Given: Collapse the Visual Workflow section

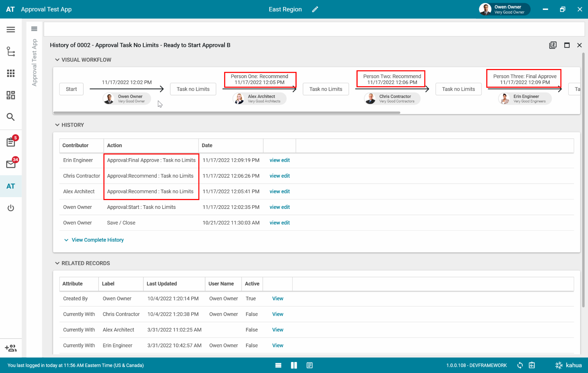Looking at the screenshot, I should pyautogui.click(x=57, y=60).
